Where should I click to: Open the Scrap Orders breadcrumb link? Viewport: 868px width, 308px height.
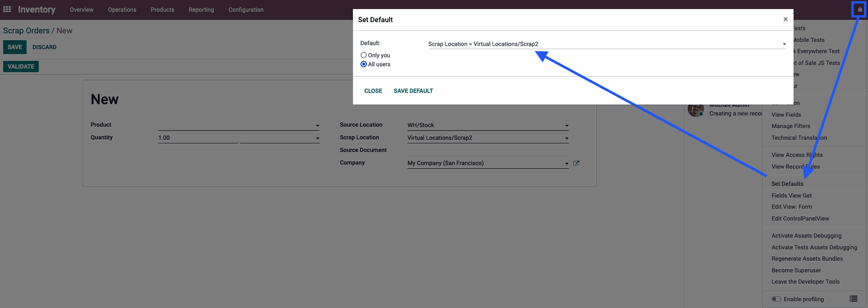coord(26,30)
